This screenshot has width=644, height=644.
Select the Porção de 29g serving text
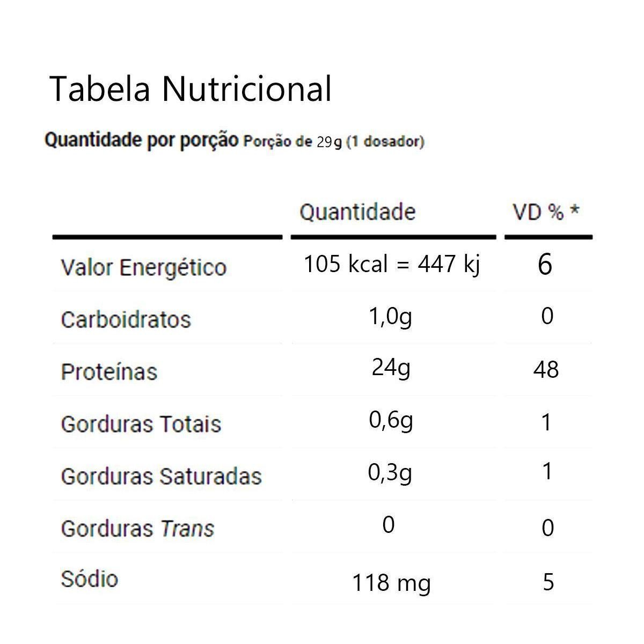click(x=333, y=142)
